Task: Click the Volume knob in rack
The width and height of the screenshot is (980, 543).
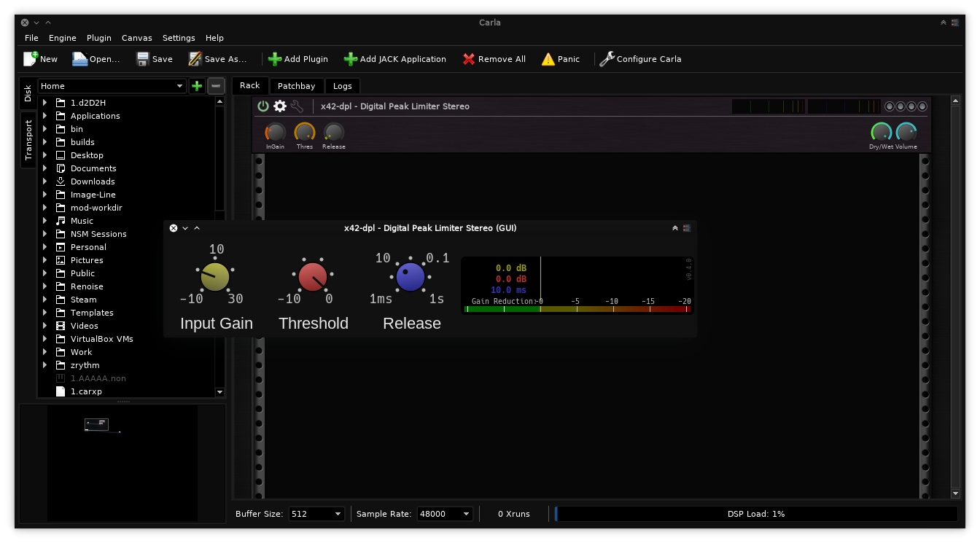Action: 906,133
